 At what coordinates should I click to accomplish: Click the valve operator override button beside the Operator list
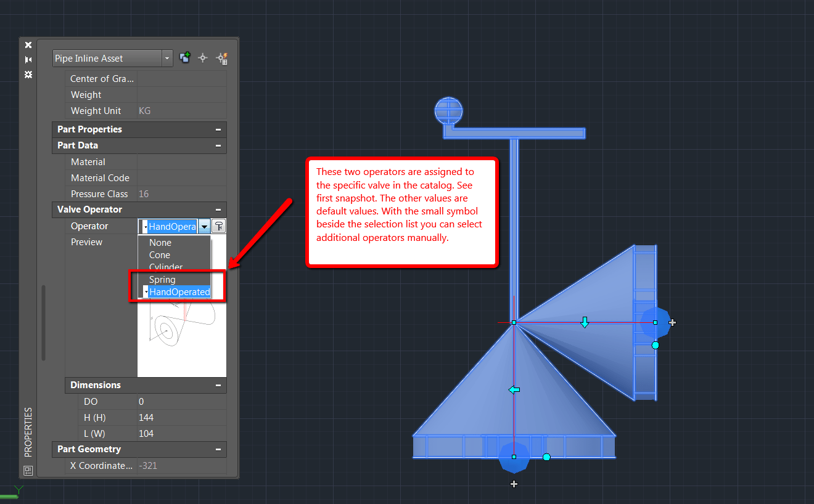(219, 226)
